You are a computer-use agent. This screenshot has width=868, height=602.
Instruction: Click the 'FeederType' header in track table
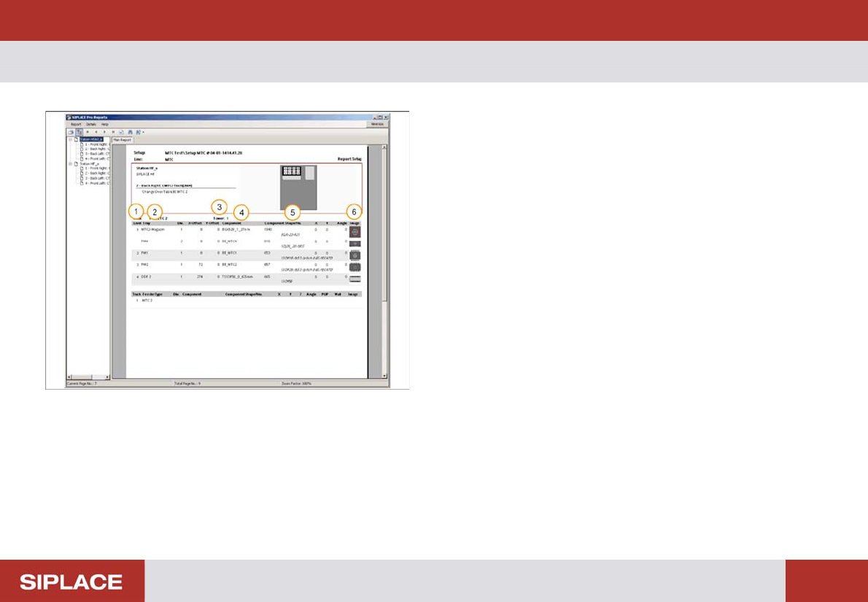coord(152,295)
